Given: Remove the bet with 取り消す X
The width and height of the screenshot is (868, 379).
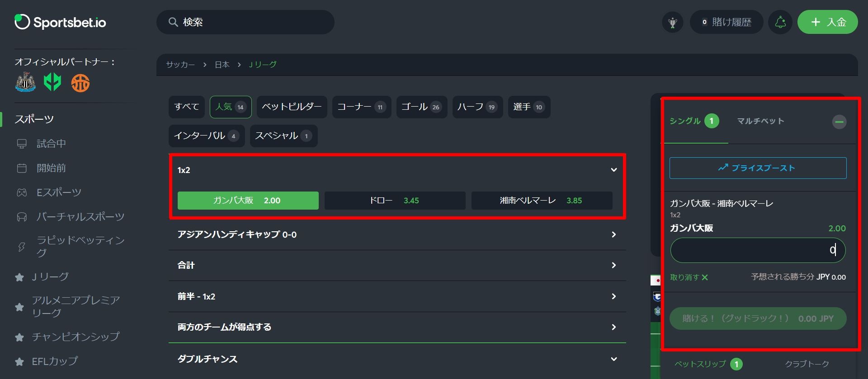Looking at the screenshot, I should tap(689, 277).
